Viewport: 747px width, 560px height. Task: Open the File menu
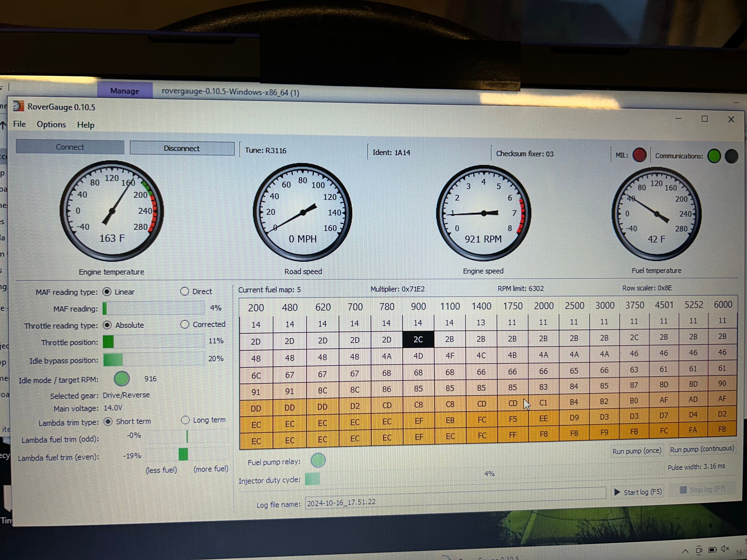coord(19,124)
